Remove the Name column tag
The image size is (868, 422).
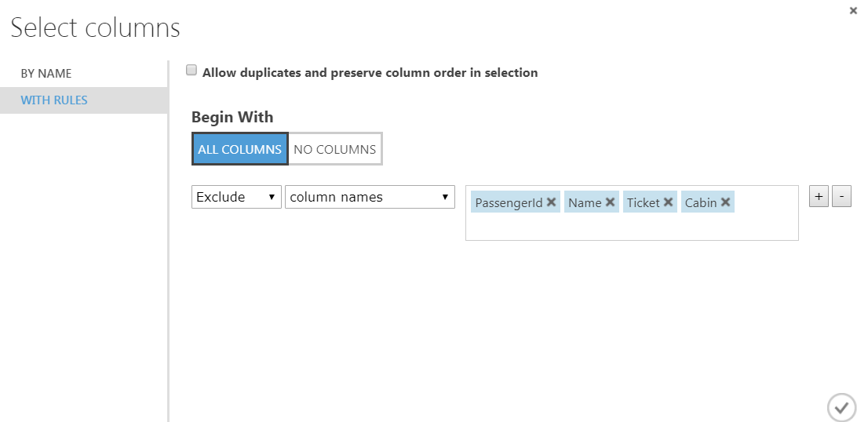coord(611,202)
